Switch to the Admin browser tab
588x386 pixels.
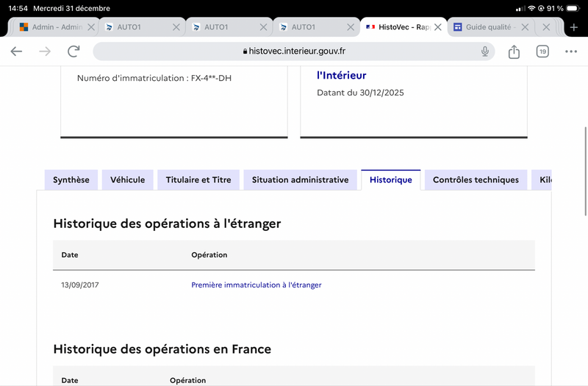coord(51,27)
